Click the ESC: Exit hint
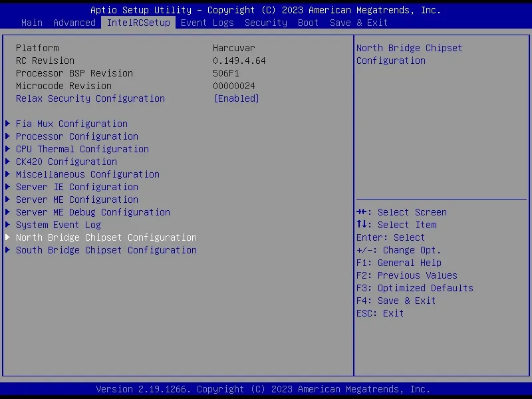The image size is (532, 399). pos(380,313)
